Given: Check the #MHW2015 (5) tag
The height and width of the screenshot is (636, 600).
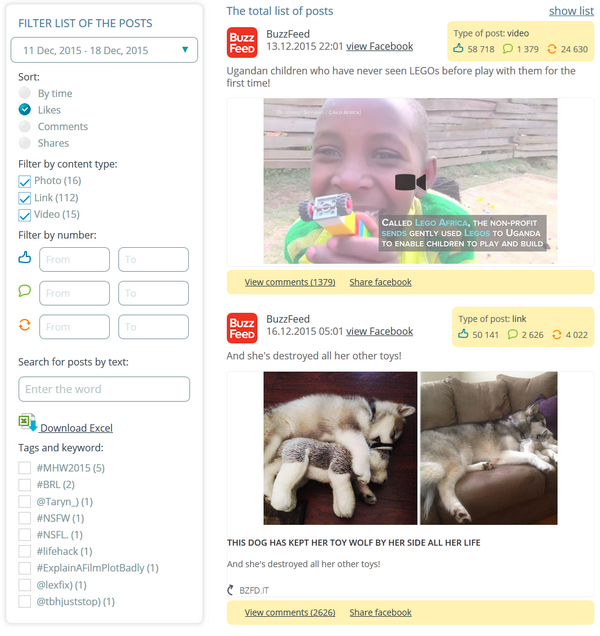Looking at the screenshot, I should 25,468.
